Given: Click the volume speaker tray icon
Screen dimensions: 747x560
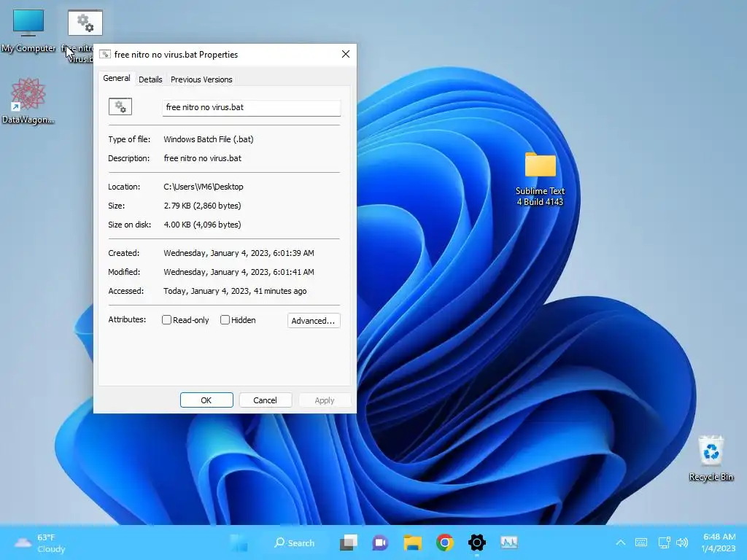Looking at the screenshot, I should [x=682, y=542].
